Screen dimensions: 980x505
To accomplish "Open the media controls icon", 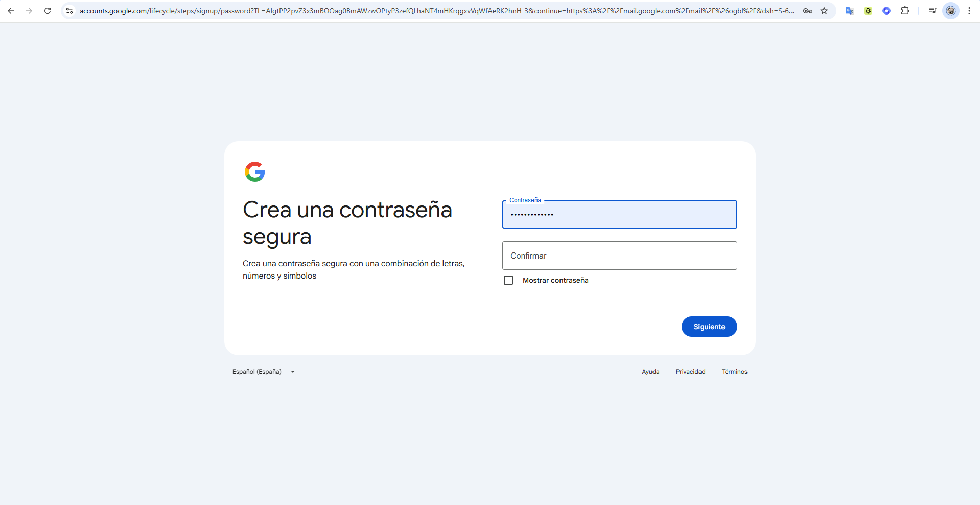I will coord(932,11).
